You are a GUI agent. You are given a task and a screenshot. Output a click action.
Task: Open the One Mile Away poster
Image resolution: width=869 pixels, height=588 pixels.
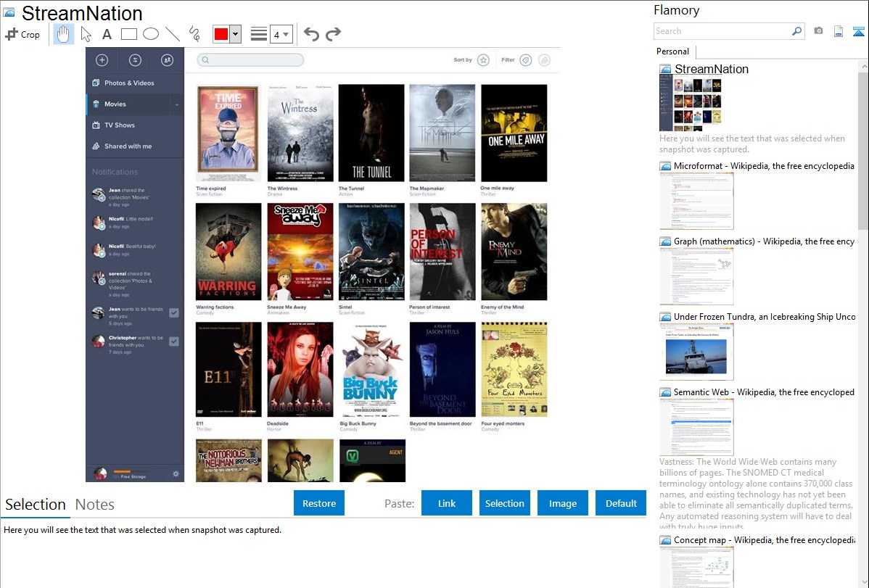[x=514, y=133]
